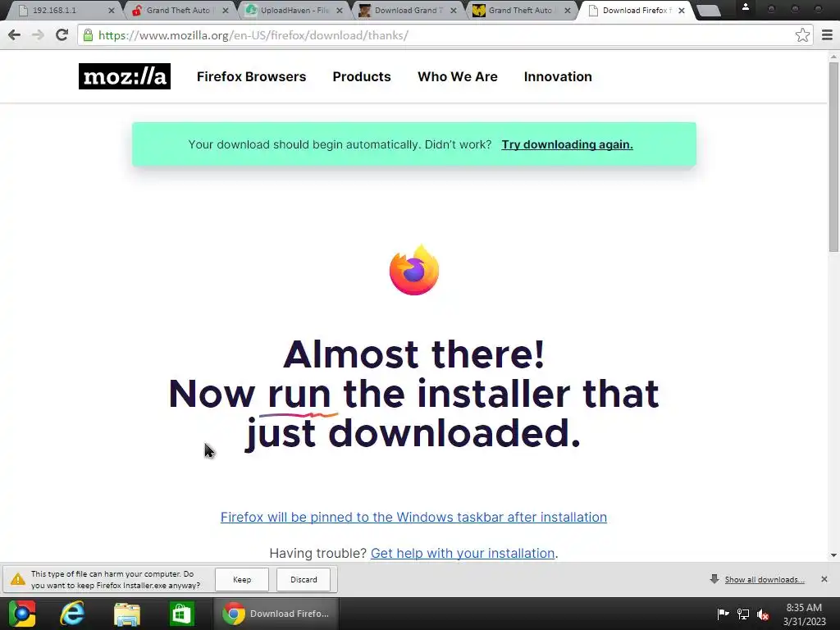Reload the current page

62,35
